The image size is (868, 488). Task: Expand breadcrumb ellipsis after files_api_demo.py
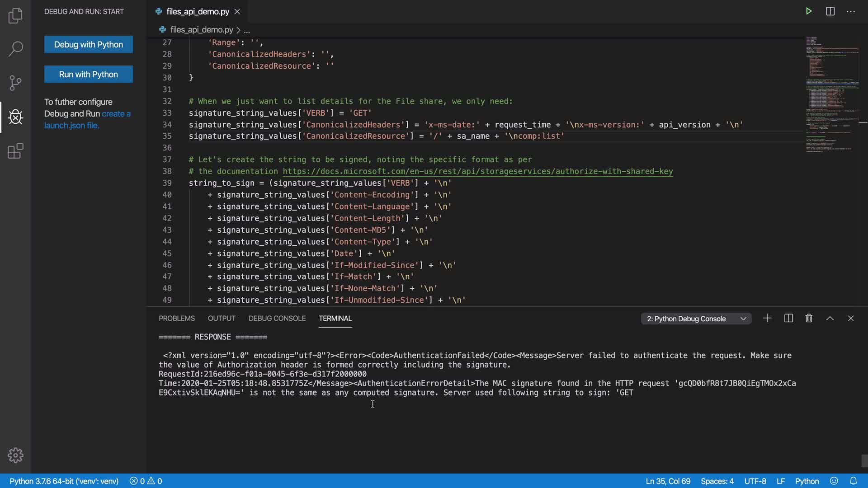click(x=247, y=30)
